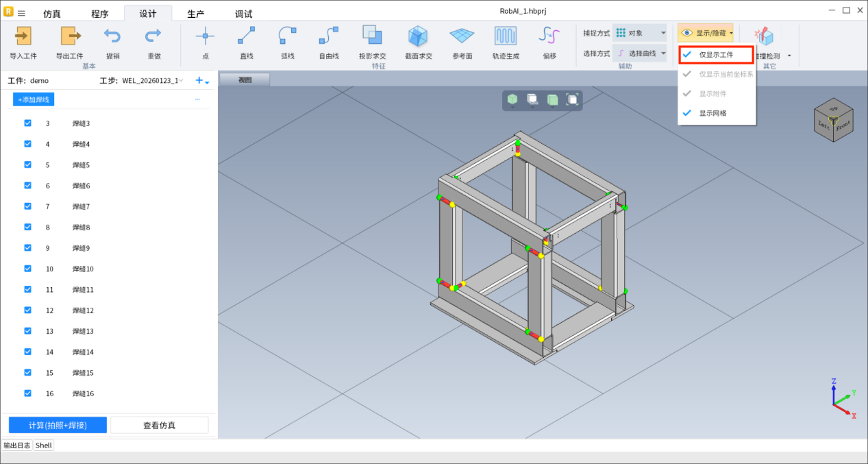The width and height of the screenshot is (868, 464).
Task: Open the 截面求交 section intersection tool
Action: (418, 36)
